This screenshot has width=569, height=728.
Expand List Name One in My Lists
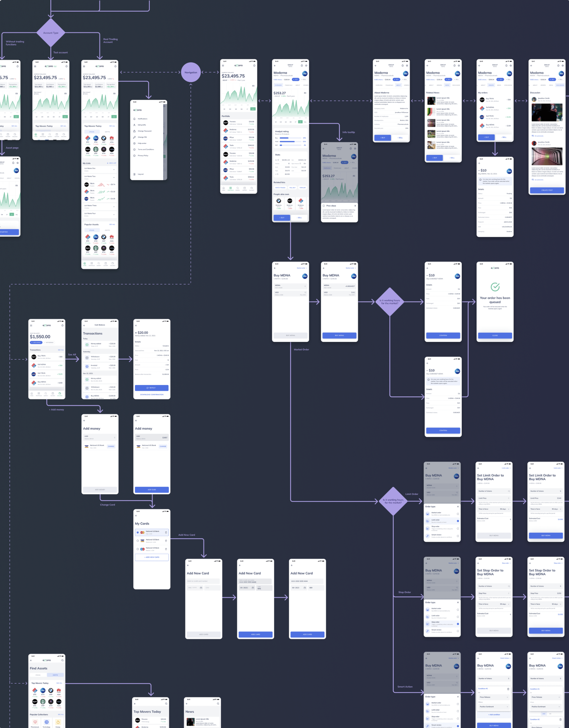point(114,169)
